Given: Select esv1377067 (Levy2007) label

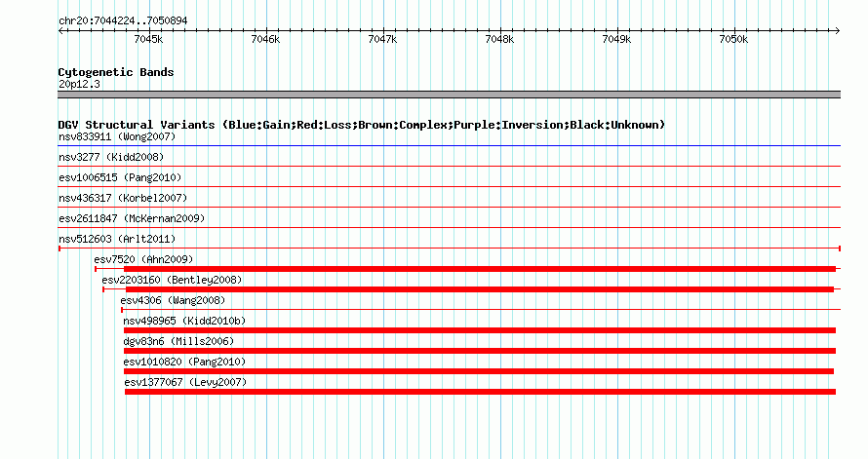Looking at the screenshot, I should [185, 382].
